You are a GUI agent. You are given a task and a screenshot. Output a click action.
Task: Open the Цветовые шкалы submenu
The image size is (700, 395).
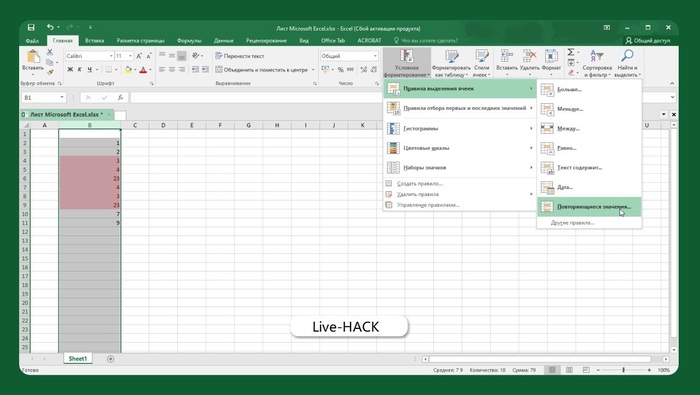point(459,148)
